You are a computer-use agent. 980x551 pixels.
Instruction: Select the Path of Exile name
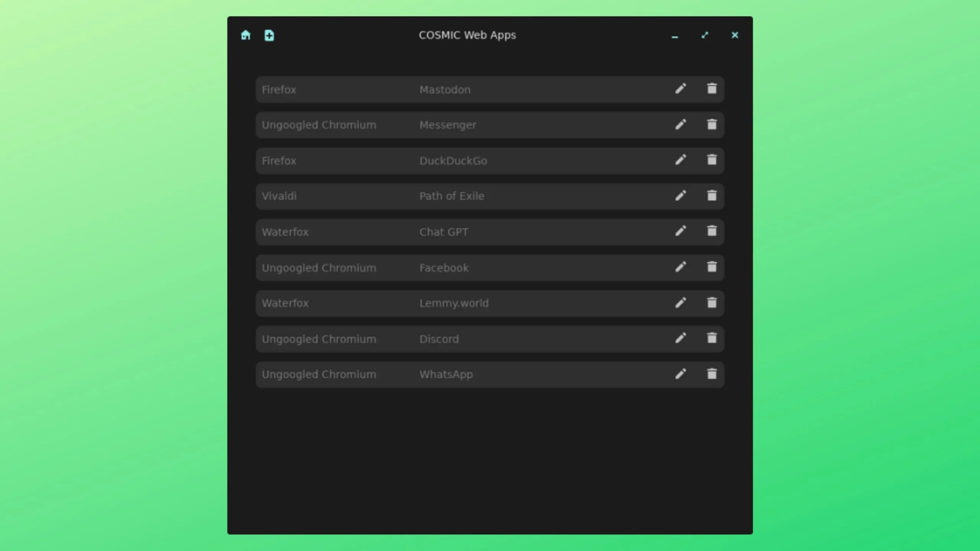(452, 196)
